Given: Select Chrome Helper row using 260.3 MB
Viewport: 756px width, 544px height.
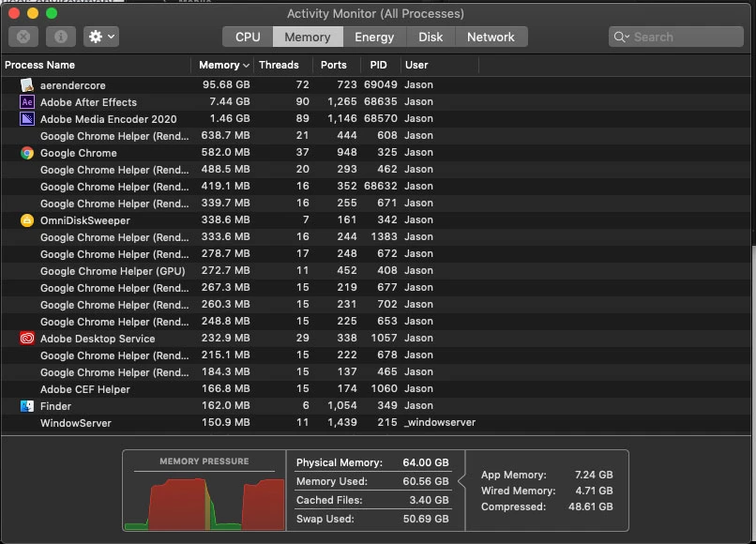Looking at the screenshot, I should point(376,305).
